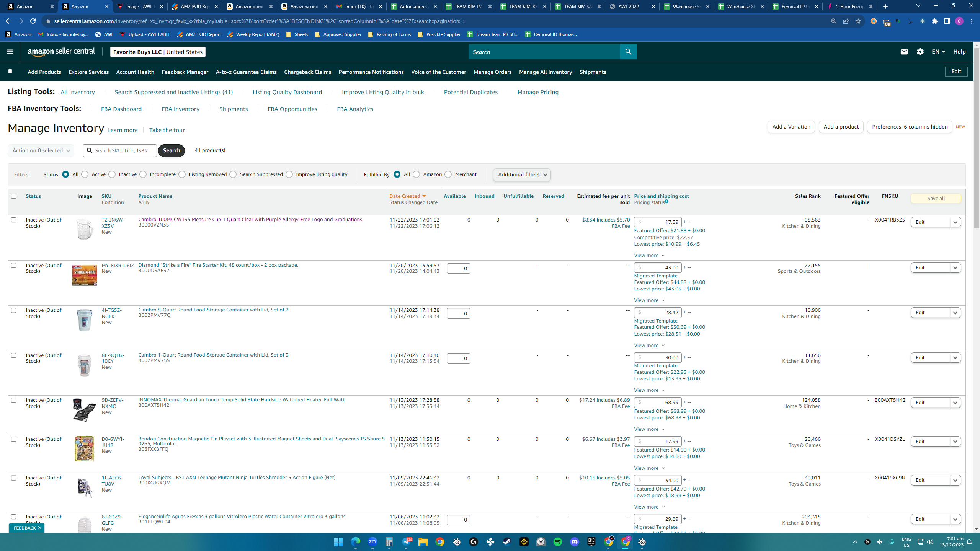The width and height of the screenshot is (980, 551).
Task: Open Preferences: 6 columns hidden button
Action: (x=910, y=127)
